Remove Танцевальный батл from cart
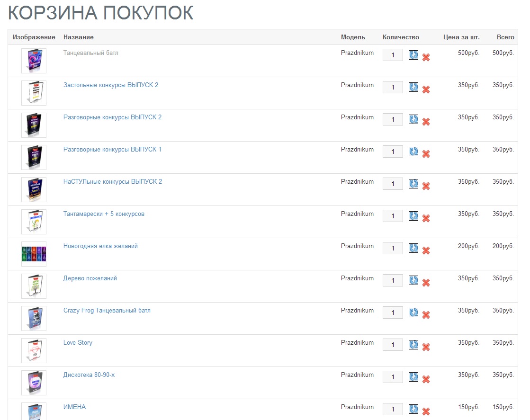 [426, 57]
